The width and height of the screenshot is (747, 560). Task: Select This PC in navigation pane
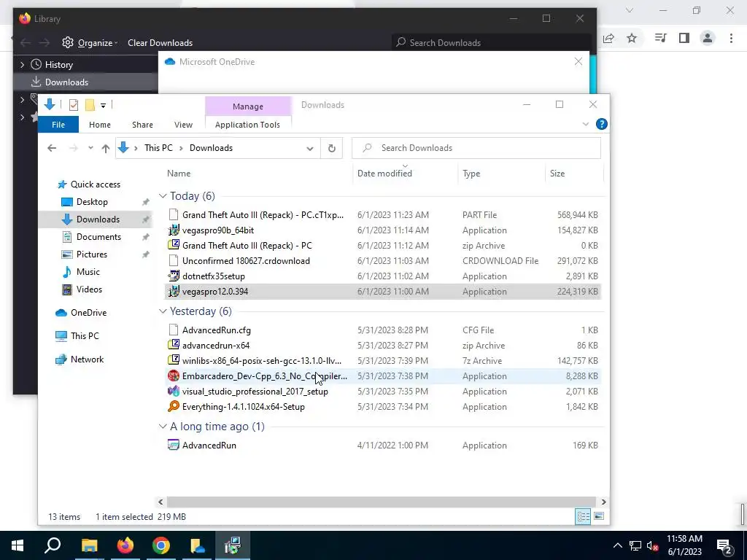pos(85,336)
